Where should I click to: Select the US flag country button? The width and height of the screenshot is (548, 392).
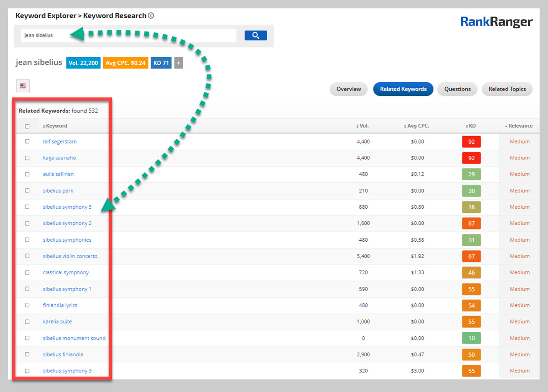click(23, 85)
